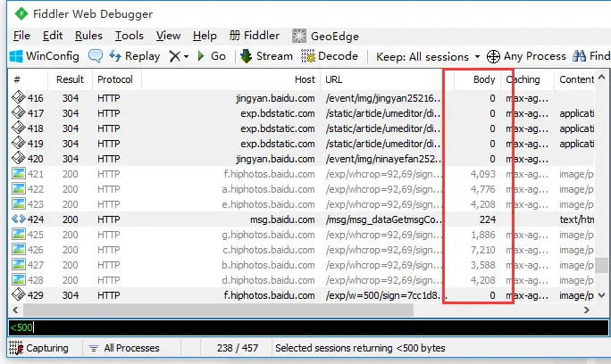The image size is (611, 364).
Task: Sort sessions by # column header
Action: [x=28, y=79]
